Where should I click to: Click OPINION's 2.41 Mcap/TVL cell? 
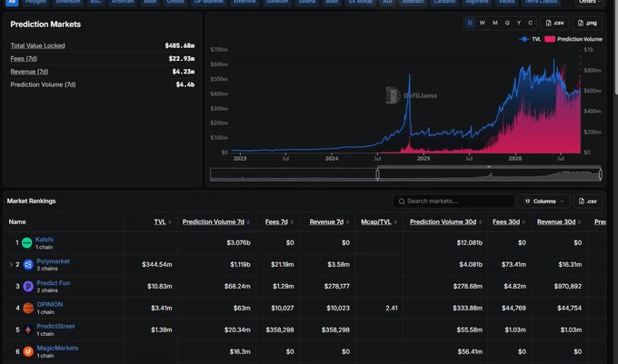(x=392, y=308)
